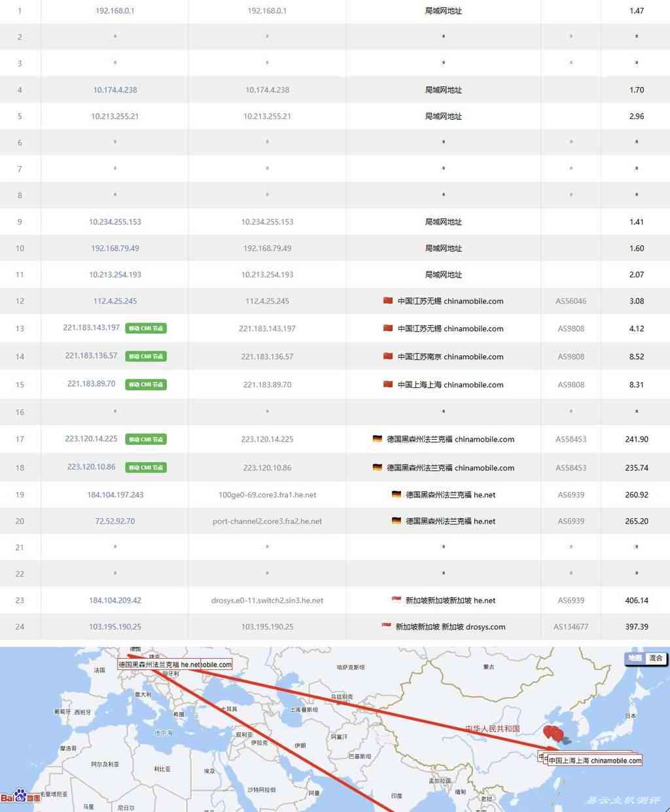
Task: Click 德国黑森州法兰克福 chinamobile.com in hop 18 row
Action: point(451,468)
